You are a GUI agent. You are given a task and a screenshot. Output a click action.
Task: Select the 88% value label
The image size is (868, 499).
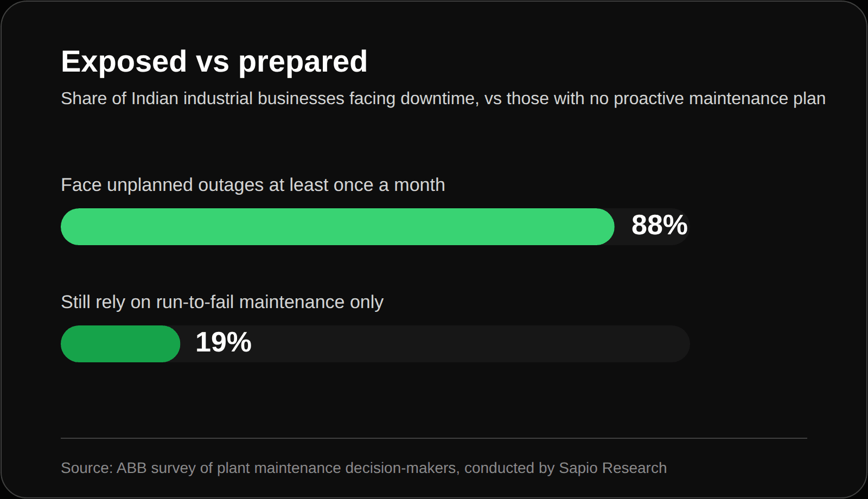[x=659, y=225]
